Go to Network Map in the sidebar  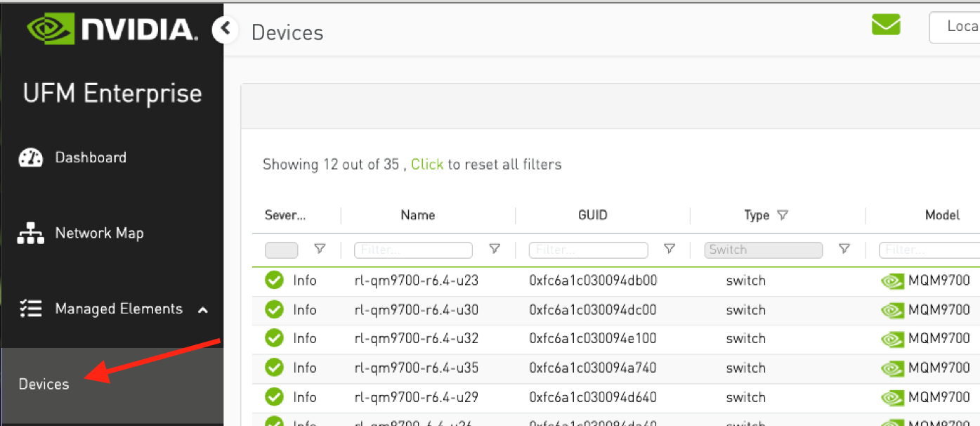click(x=99, y=233)
